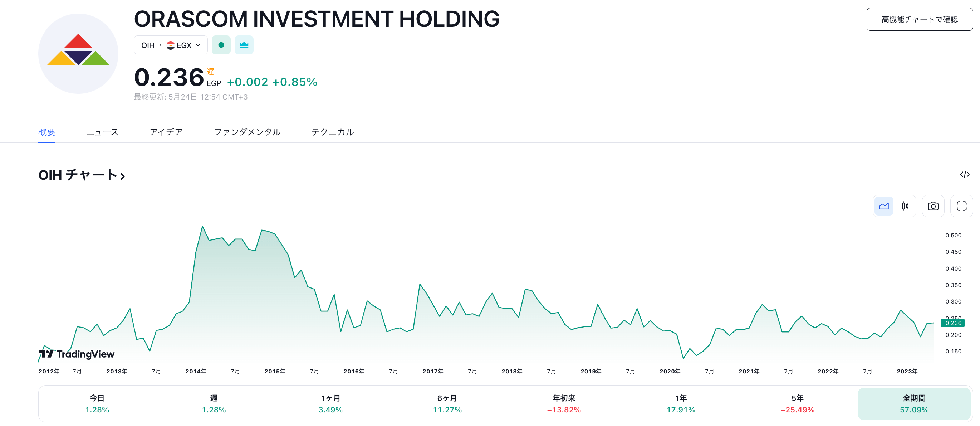Open the ファンダメンタル tab
This screenshot has width=980, height=426.
click(247, 132)
